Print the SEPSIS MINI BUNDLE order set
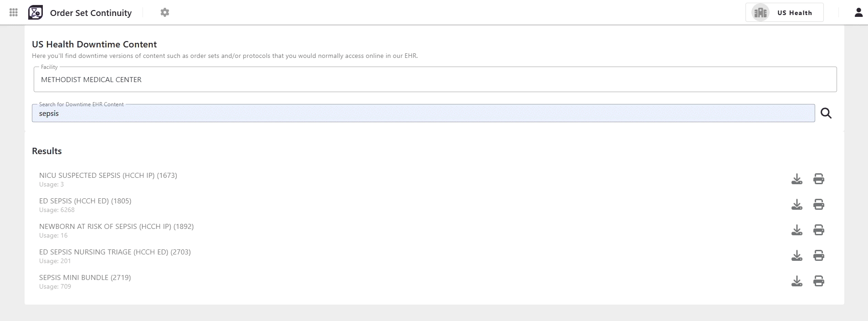The height and width of the screenshot is (321, 868). point(819,281)
